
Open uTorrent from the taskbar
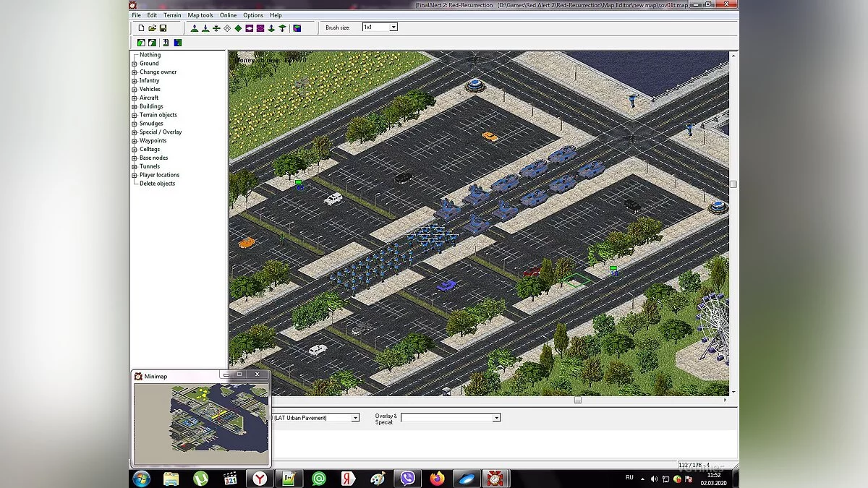(x=200, y=479)
